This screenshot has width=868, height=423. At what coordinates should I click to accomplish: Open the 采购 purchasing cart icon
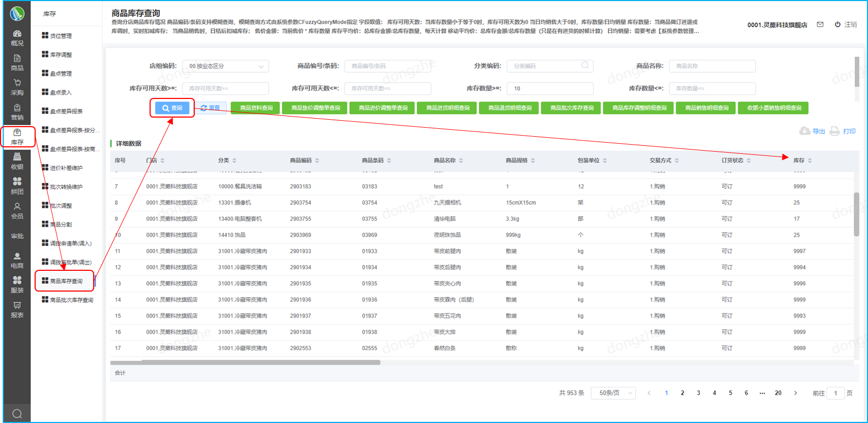[x=17, y=84]
